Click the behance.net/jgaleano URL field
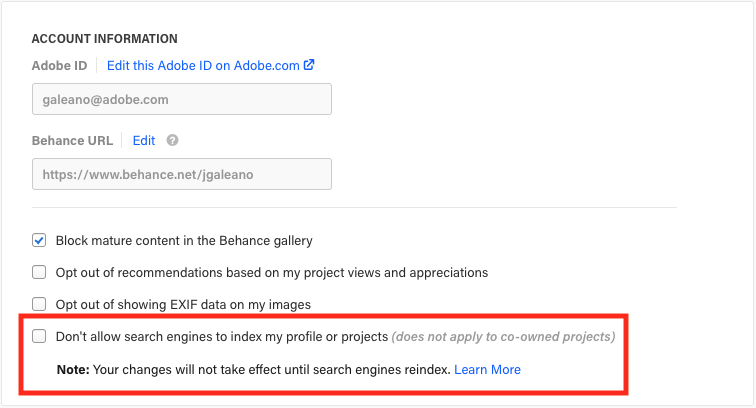 coord(182,174)
